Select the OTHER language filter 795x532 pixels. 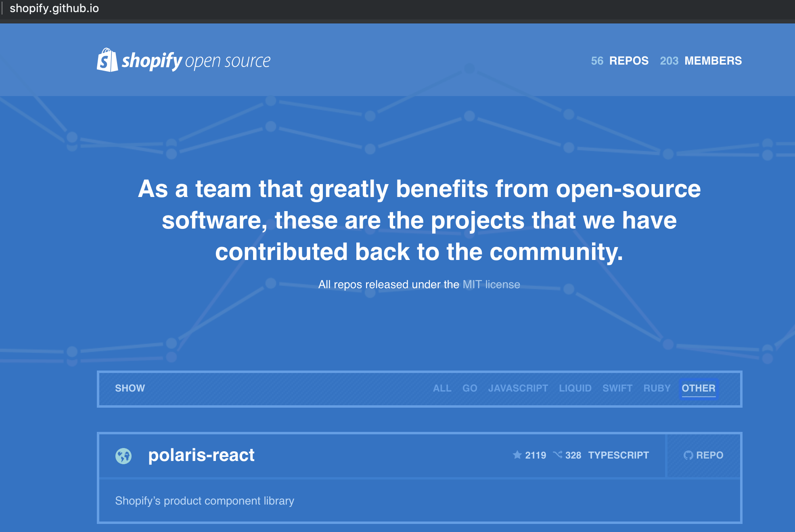coord(699,388)
